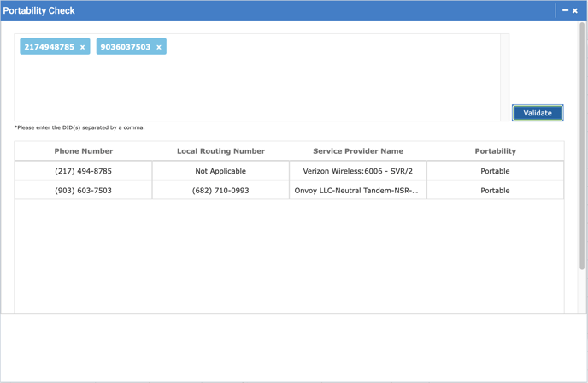
Task: Minimize the Portability Check dialog
Action: click(565, 10)
